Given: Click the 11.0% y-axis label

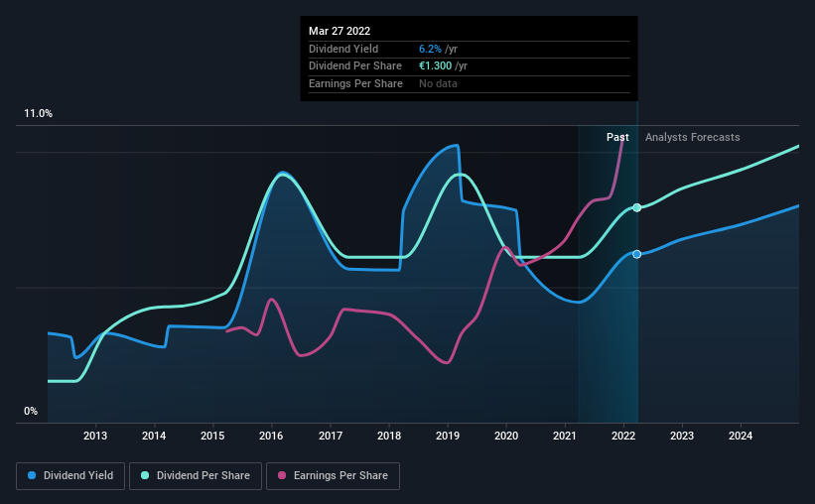Looking at the screenshot, I should coord(38,114).
